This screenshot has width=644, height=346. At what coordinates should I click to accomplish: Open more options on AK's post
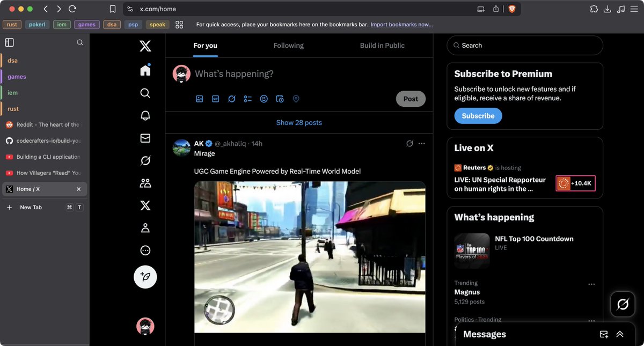tap(421, 143)
